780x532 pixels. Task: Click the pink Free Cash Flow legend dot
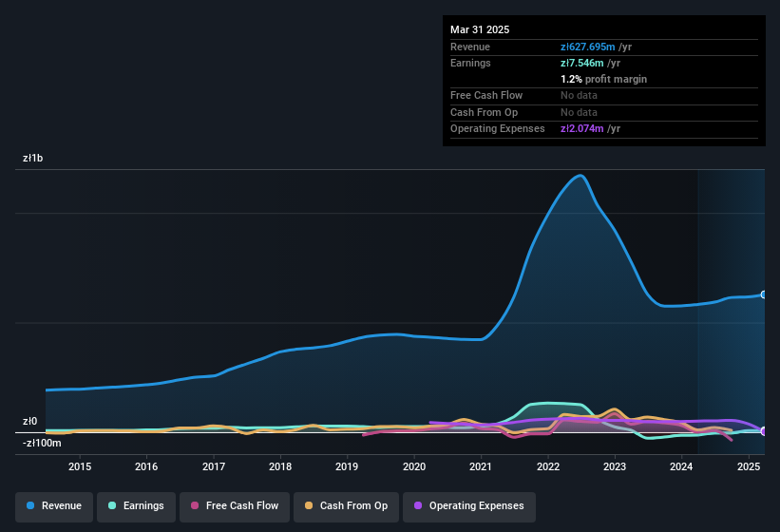point(195,505)
